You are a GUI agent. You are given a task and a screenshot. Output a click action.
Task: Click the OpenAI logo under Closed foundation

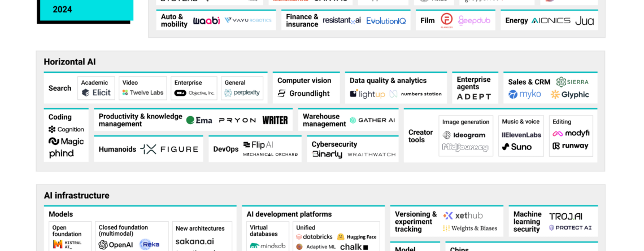pyautogui.click(x=115, y=245)
